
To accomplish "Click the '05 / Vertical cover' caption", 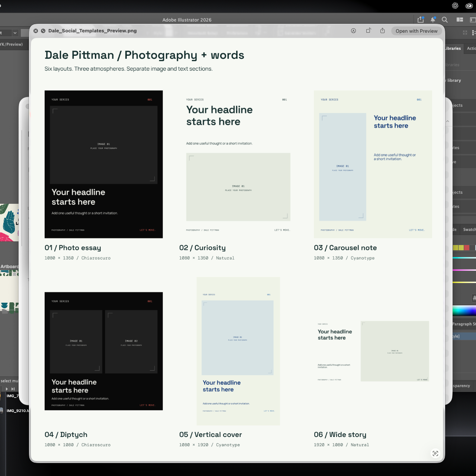I will [210, 435].
